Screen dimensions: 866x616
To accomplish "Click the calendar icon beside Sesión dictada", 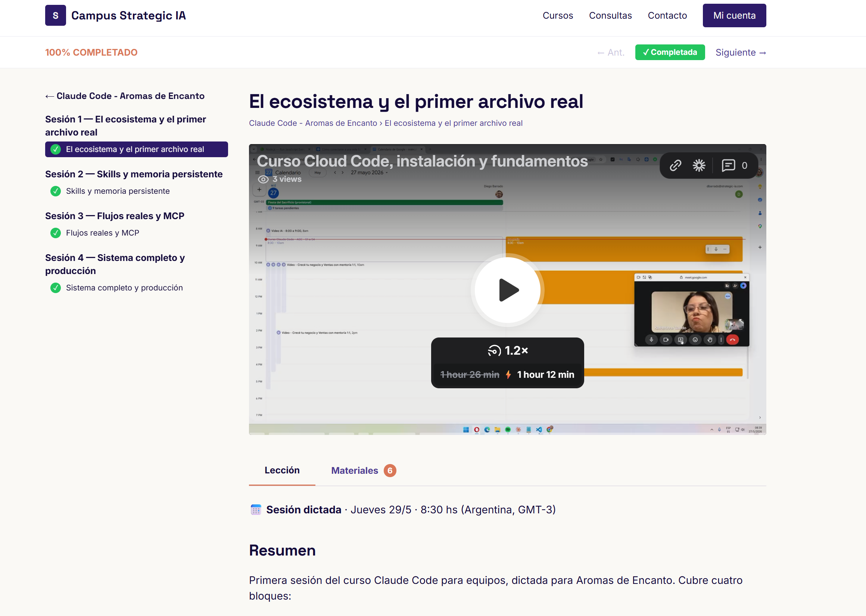I will pos(256,510).
